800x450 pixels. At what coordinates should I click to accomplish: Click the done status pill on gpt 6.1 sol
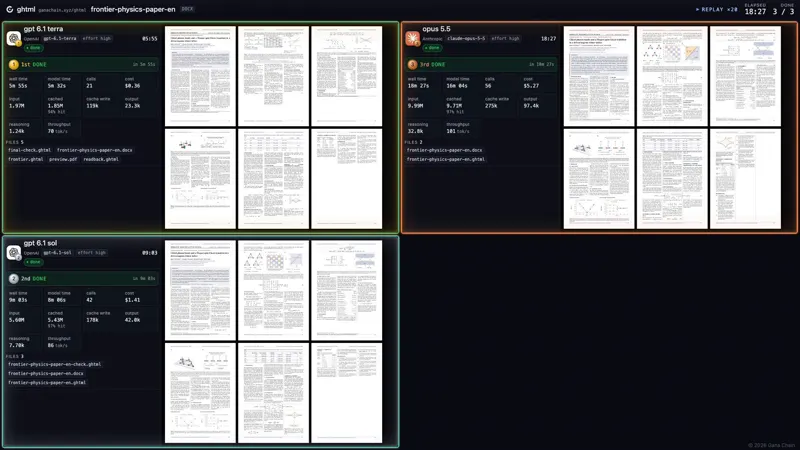pos(34,262)
